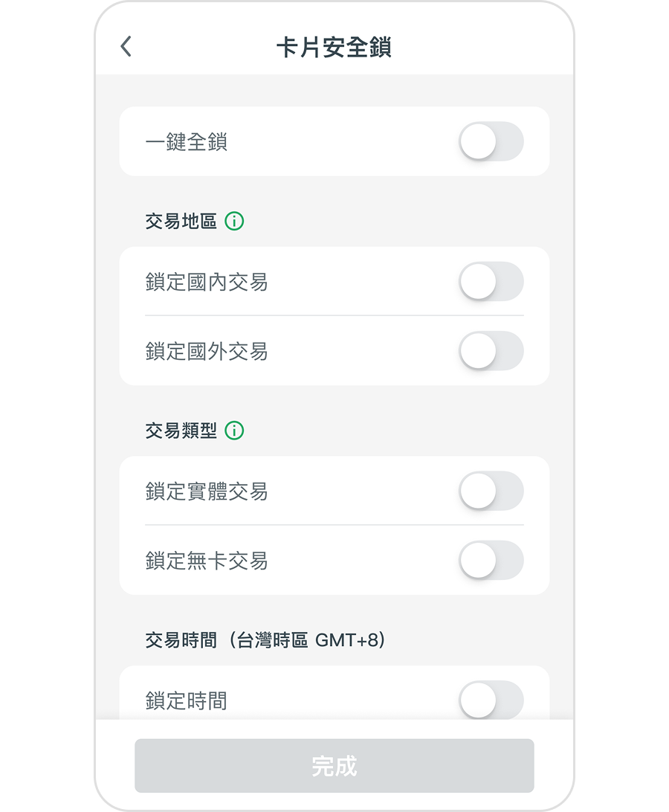Switch on the 鎖定時間 toggle
669x812 pixels.
point(491,700)
